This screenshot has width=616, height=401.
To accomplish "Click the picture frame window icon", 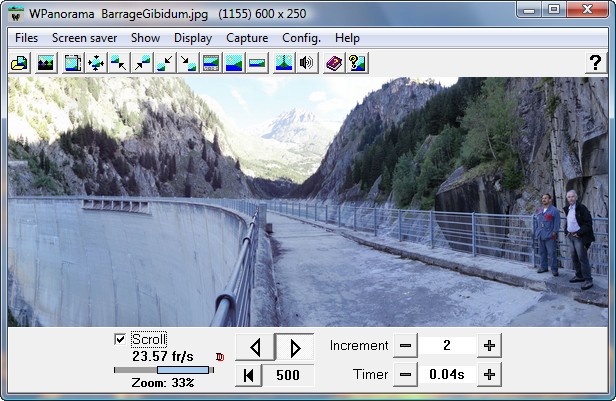I will (x=73, y=63).
